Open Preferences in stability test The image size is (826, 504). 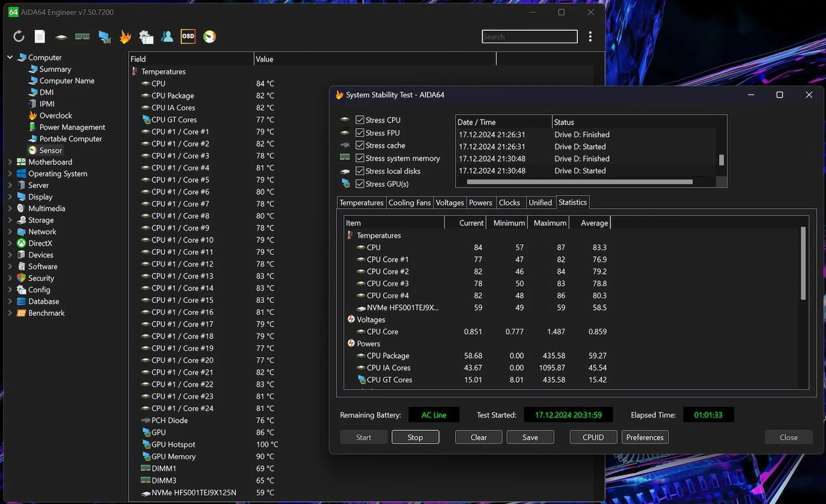point(644,437)
